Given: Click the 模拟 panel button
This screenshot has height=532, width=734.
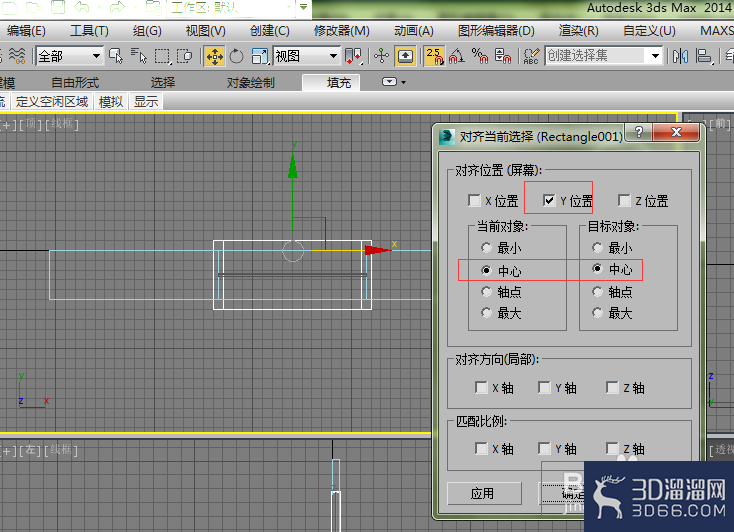Looking at the screenshot, I should [111, 102].
